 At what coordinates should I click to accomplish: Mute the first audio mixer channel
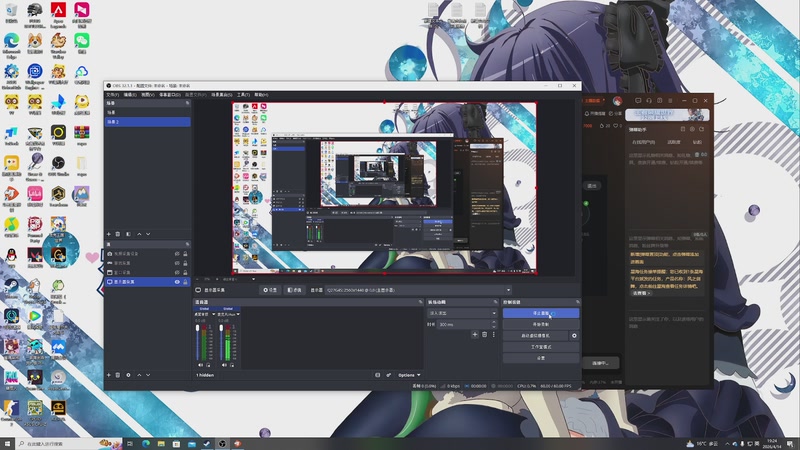[200, 365]
